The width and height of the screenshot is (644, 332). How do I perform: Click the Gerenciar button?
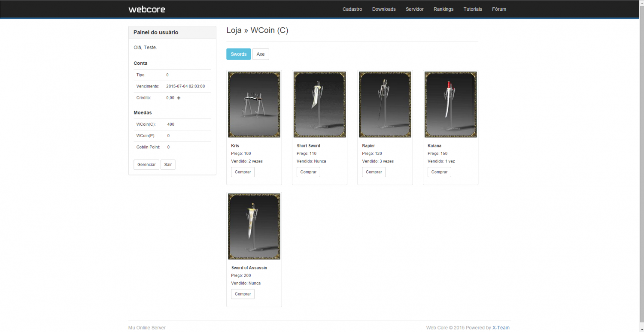(x=146, y=165)
